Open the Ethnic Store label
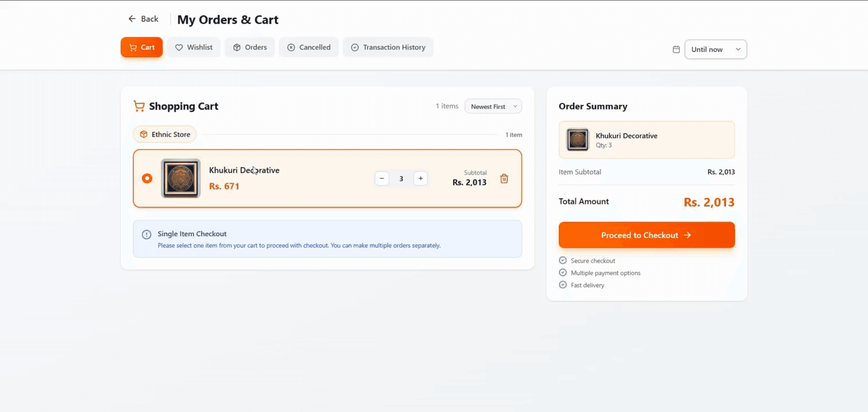Screen dimensions: 868x412 (x=165, y=134)
